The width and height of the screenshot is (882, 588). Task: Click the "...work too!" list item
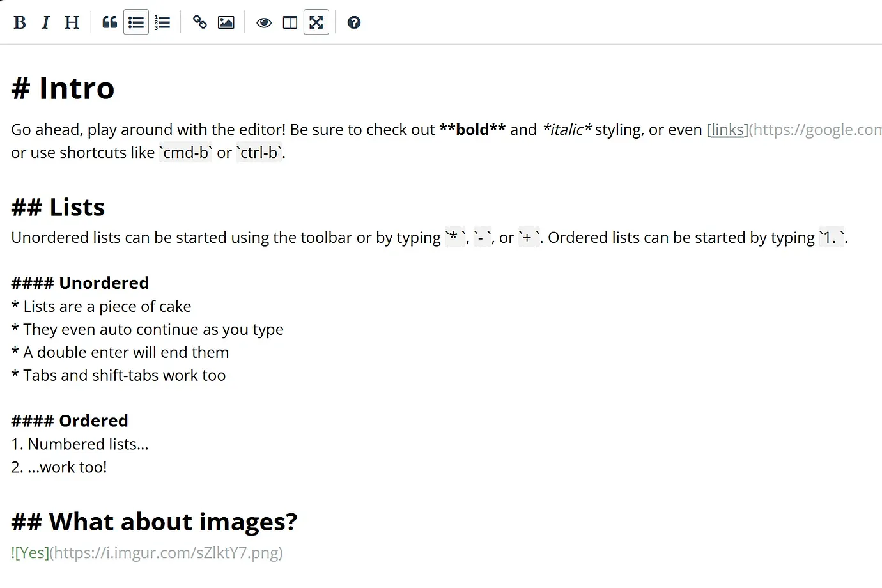point(59,467)
